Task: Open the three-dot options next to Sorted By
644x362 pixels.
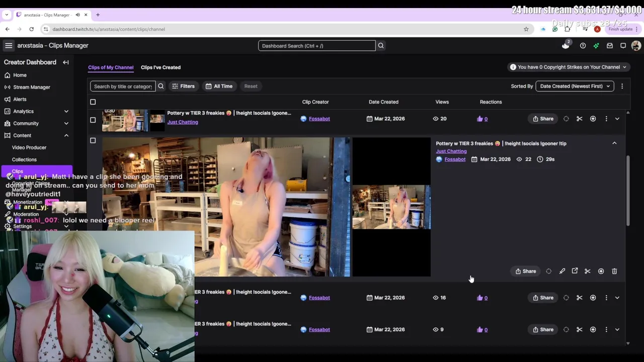Action: click(x=622, y=86)
